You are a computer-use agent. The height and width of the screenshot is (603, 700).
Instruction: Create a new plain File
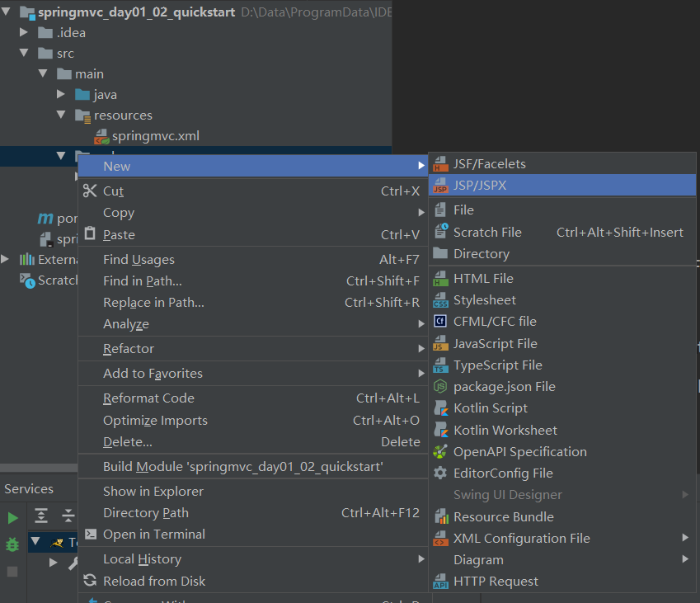point(562,210)
